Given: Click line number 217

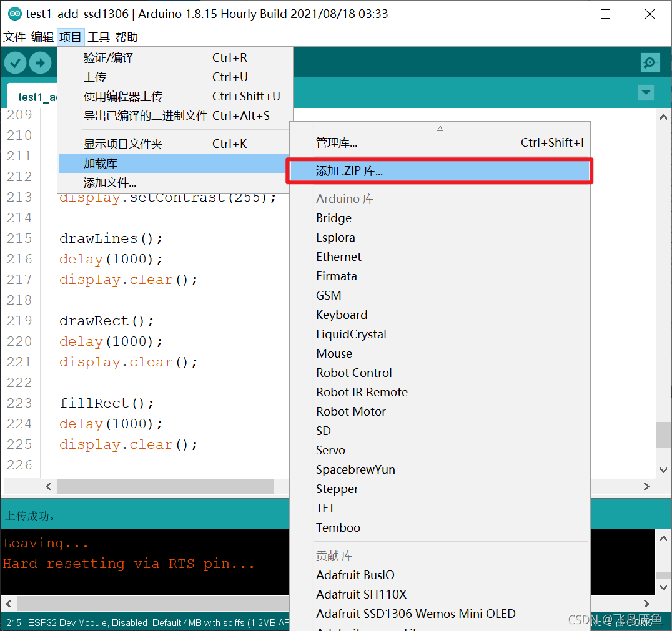Looking at the screenshot, I should [19, 280].
